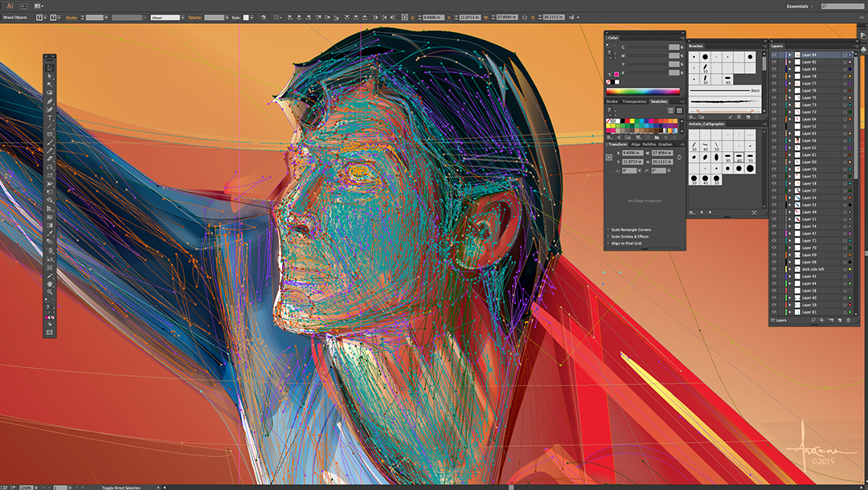Image resolution: width=868 pixels, height=490 pixels.
Task: Open Brush Libraries menu in Brushes panel
Action: pos(692,117)
